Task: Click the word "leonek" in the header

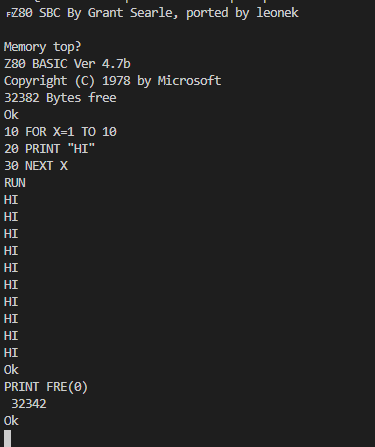Action: pyautogui.click(x=277, y=13)
